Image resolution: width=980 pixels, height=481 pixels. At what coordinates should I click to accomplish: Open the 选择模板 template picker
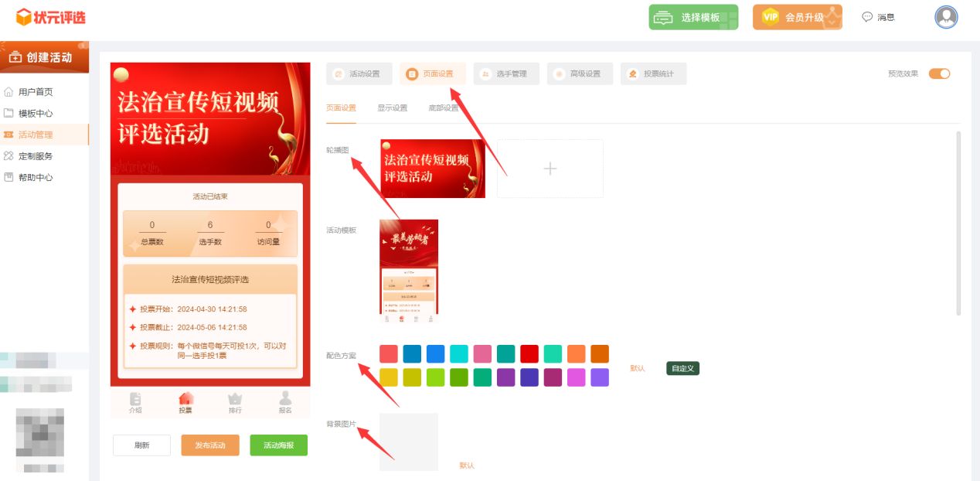pos(693,16)
